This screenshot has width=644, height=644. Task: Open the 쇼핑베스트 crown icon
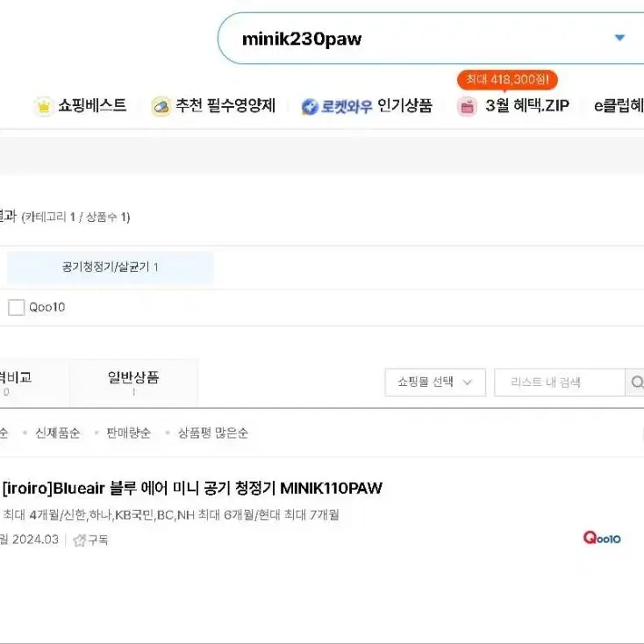pos(44,106)
